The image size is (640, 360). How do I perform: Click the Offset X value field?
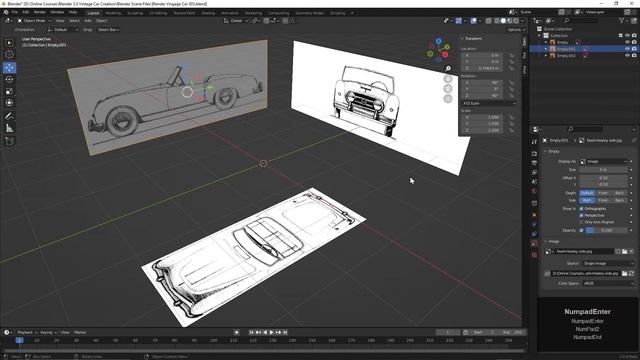point(603,178)
